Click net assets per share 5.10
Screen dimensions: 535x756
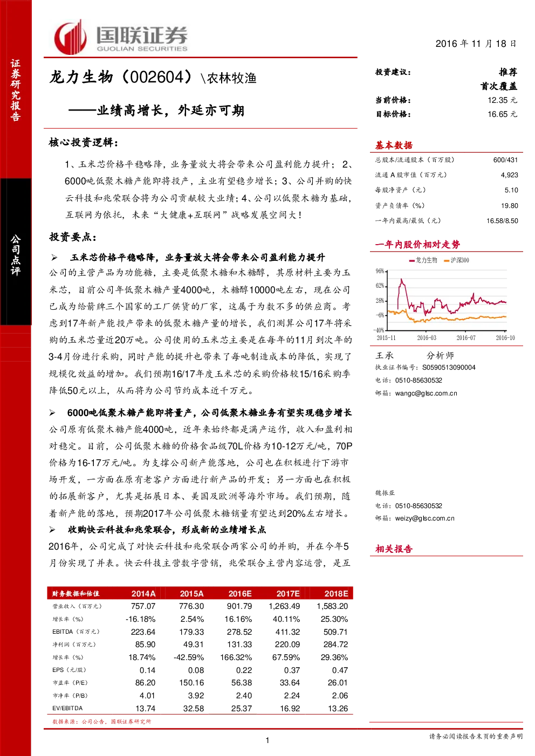(511, 190)
